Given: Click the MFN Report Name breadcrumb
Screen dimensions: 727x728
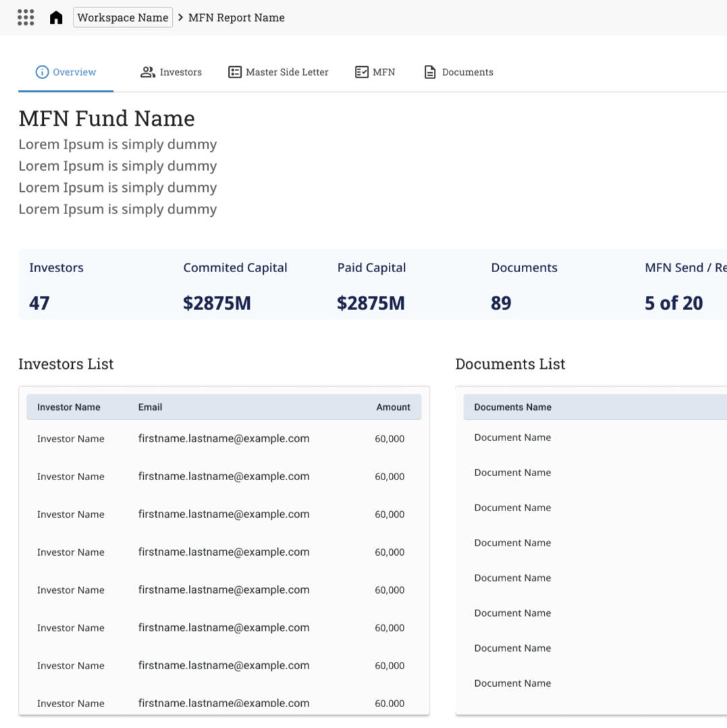Looking at the screenshot, I should point(236,18).
